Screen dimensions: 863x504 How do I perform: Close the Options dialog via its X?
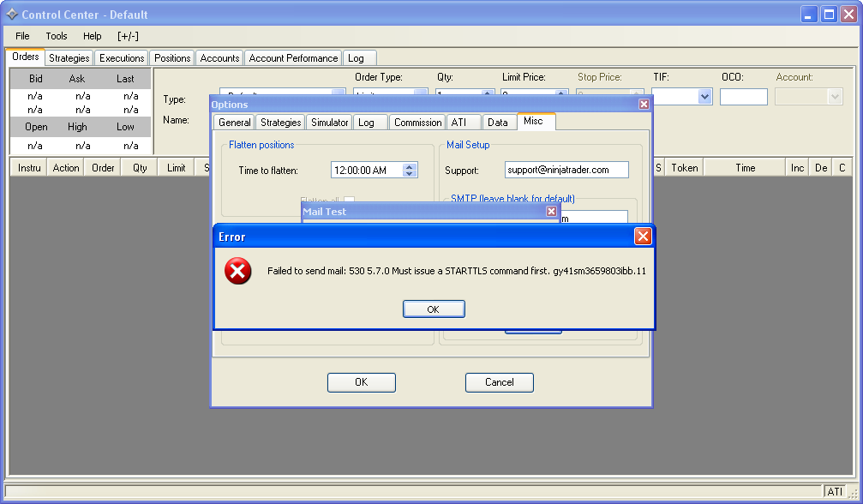coord(644,104)
